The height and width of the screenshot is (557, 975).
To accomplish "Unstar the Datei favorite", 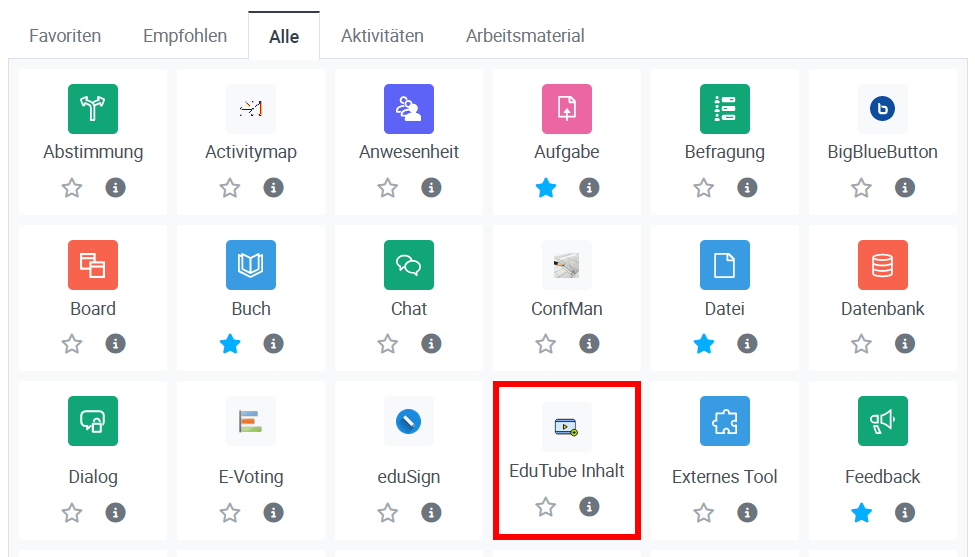I will [x=703, y=343].
